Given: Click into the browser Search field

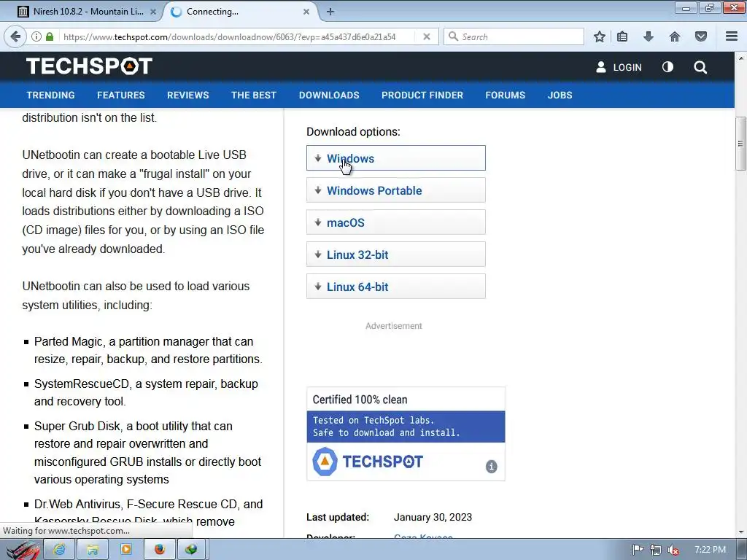Looking at the screenshot, I should [x=514, y=36].
